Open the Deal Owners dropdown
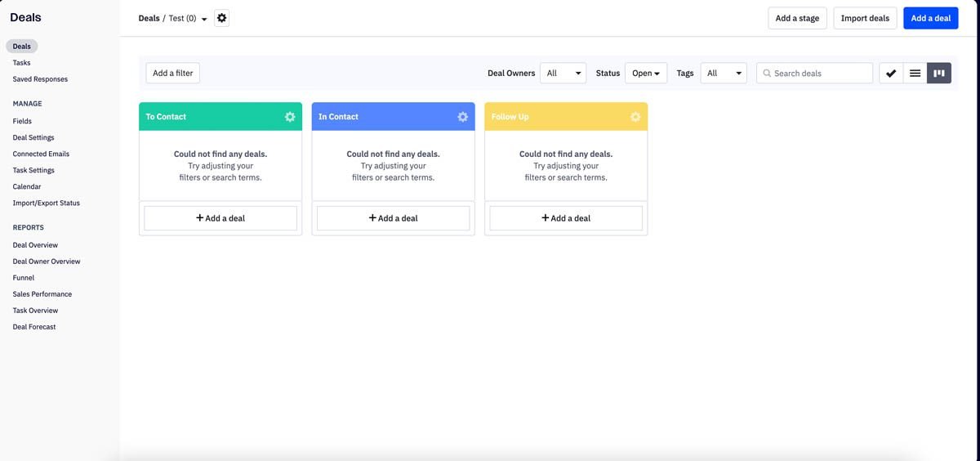 click(563, 74)
